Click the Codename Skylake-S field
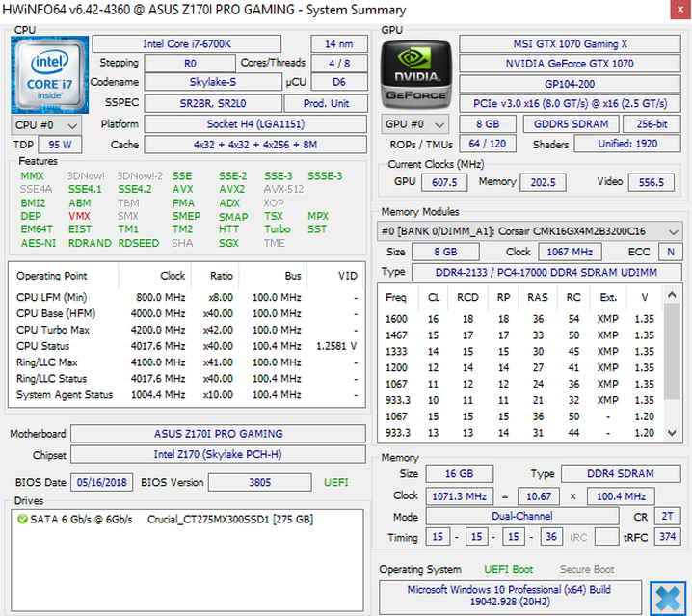692x616 pixels. click(213, 82)
